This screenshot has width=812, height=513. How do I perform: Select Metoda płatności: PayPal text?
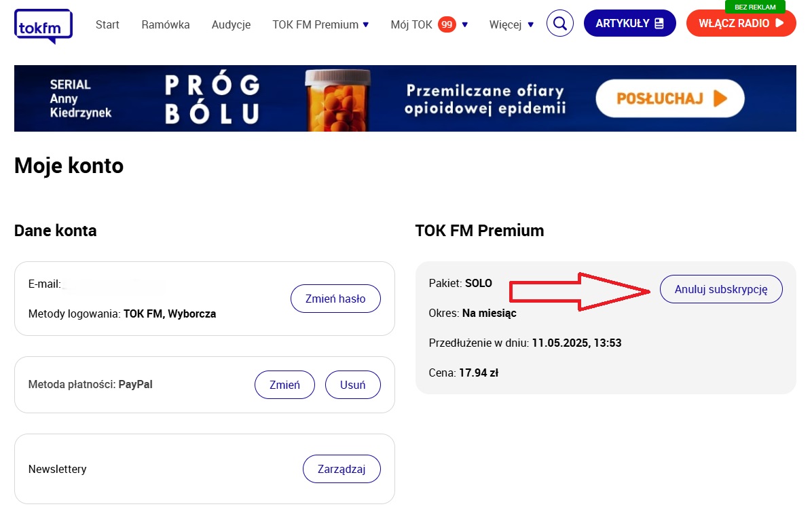coord(90,385)
